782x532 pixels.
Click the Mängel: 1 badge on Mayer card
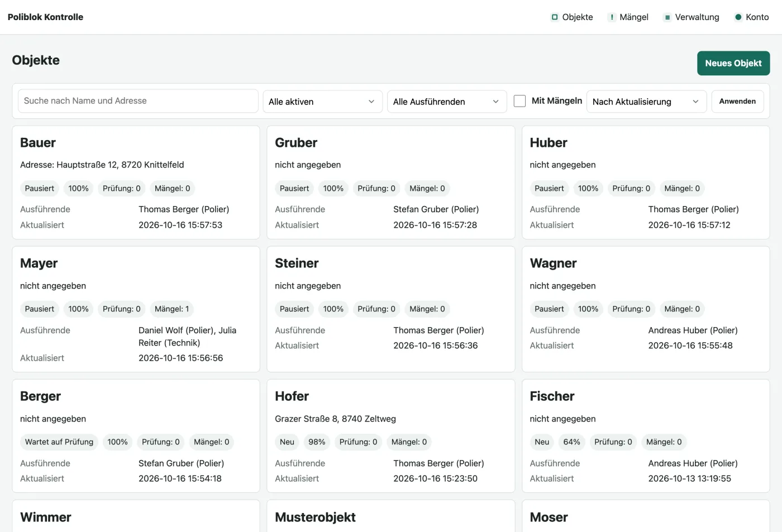point(171,309)
